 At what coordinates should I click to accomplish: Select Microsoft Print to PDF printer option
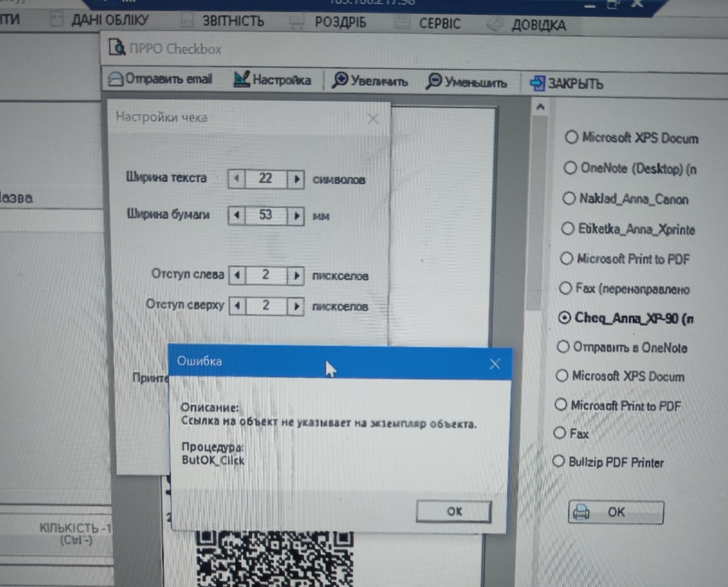click(566, 258)
